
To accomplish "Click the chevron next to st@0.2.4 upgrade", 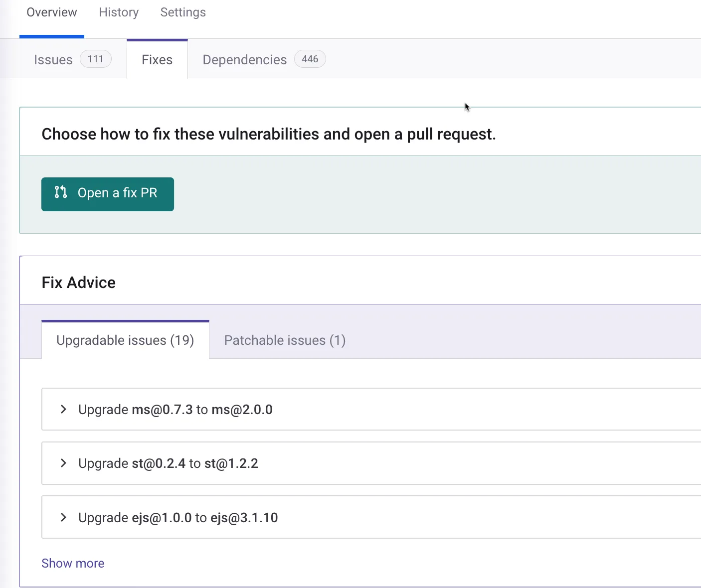I will click(63, 463).
